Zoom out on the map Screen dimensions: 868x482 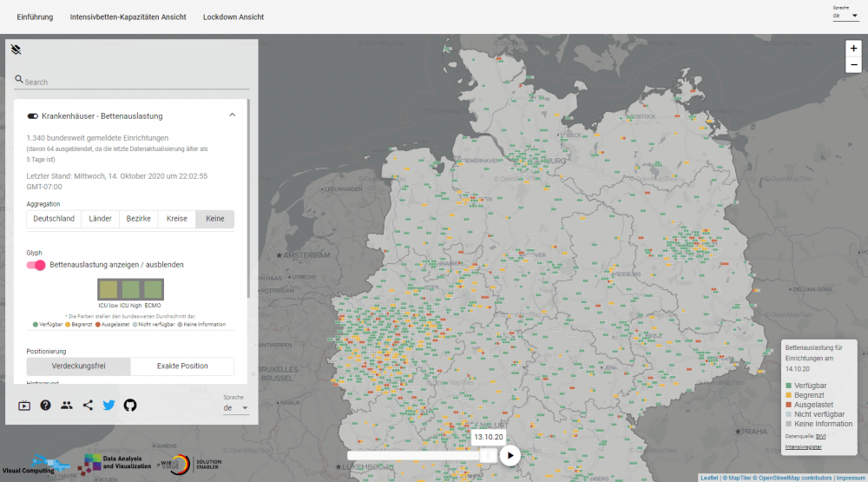854,65
